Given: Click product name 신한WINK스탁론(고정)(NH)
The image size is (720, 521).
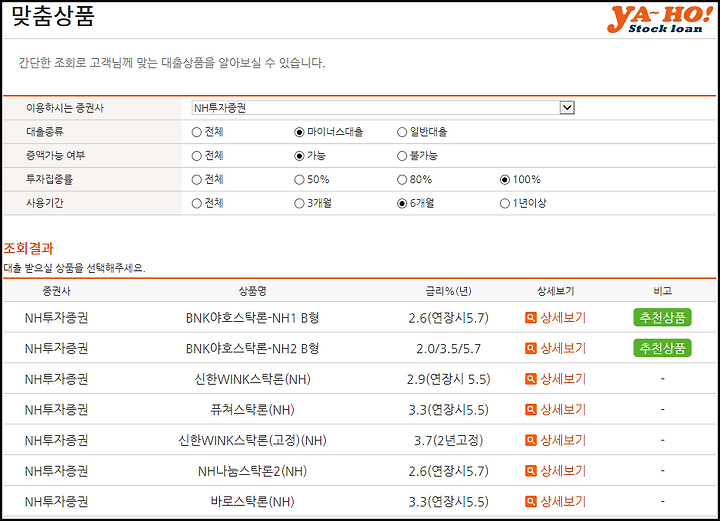Looking at the screenshot, I should pos(252,440).
